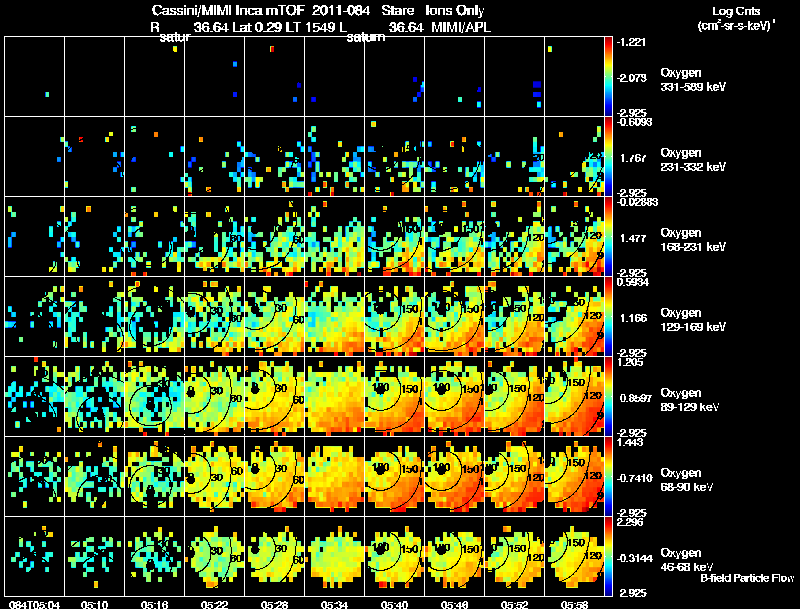Click the B-field Particle Flow label

747,578
